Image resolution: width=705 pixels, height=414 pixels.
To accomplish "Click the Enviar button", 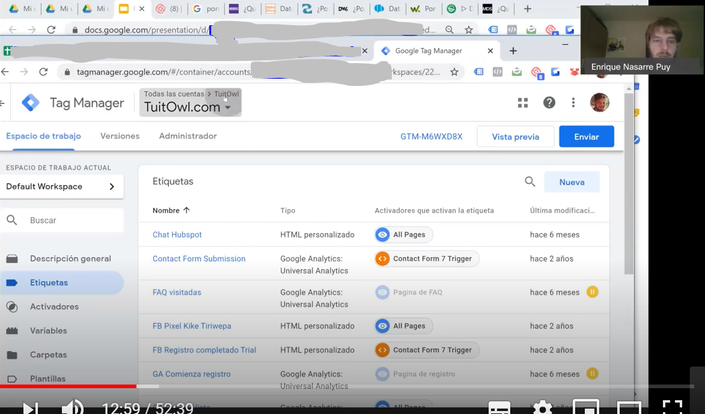I will pos(586,136).
